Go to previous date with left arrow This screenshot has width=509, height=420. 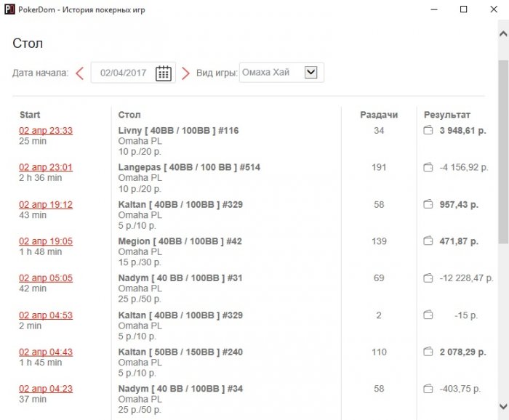(x=80, y=73)
